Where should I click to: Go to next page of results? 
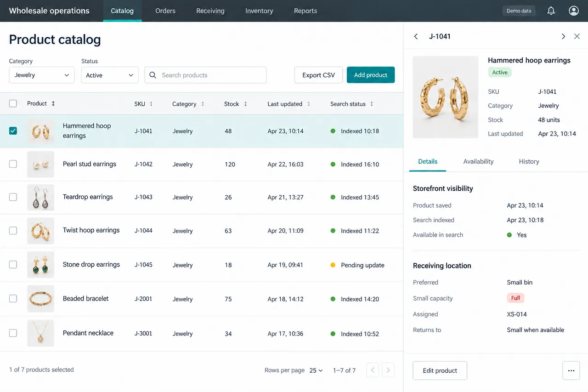pyautogui.click(x=388, y=370)
